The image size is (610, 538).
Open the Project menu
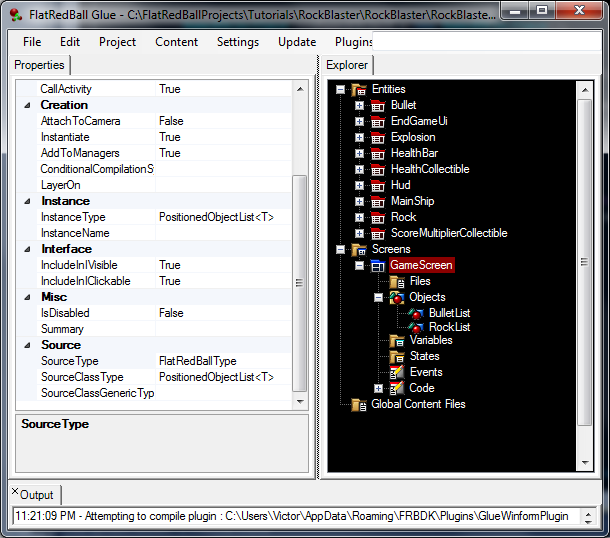click(x=117, y=42)
